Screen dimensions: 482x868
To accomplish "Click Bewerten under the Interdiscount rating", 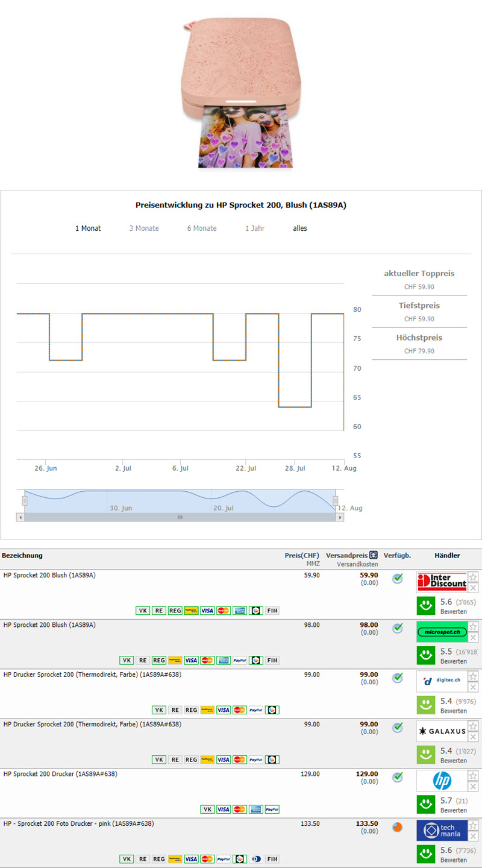I will pyautogui.click(x=453, y=612).
